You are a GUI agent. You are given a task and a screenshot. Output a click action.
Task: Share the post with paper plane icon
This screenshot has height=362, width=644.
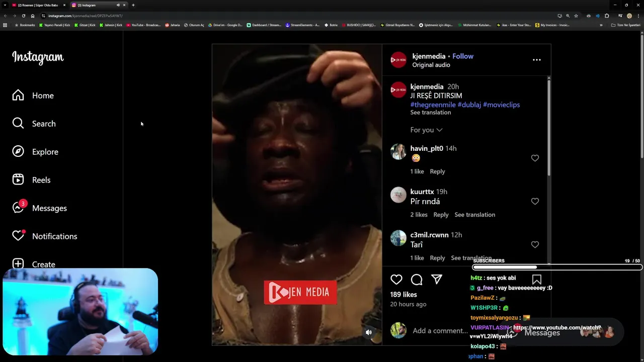tap(437, 280)
